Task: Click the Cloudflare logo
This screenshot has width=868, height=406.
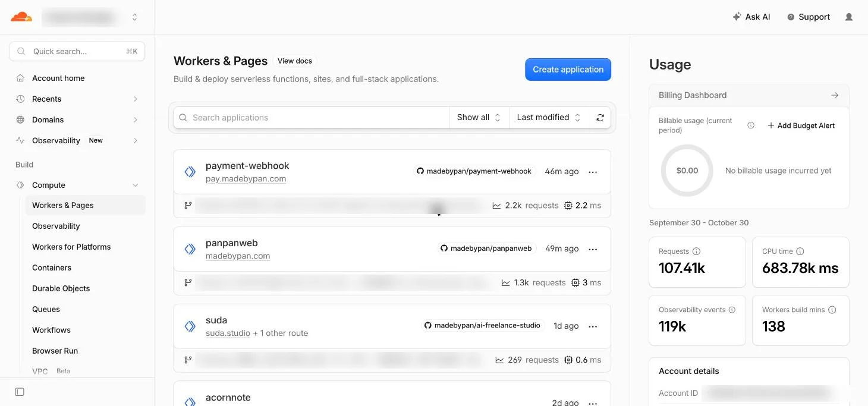Action: point(21,17)
